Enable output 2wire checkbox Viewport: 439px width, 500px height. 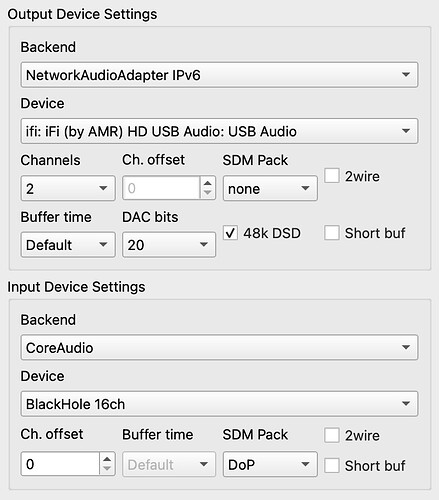tap(332, 175)
